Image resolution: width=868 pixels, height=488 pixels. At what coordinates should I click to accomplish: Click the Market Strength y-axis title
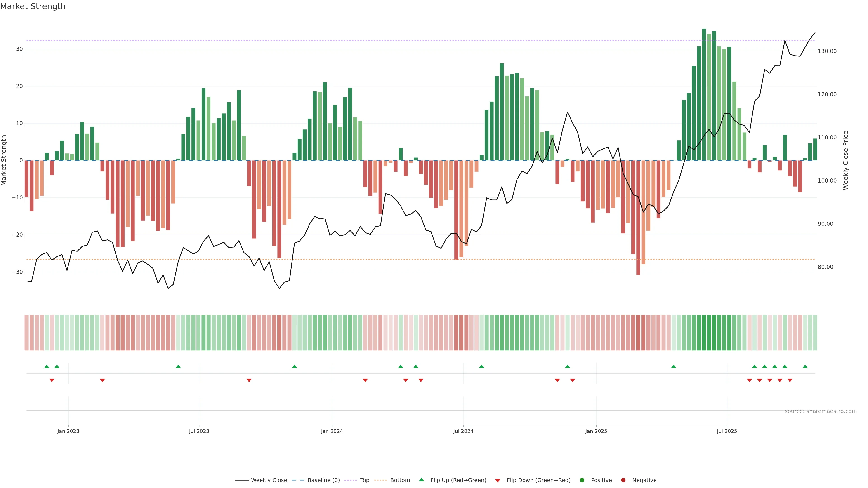click(4, 160)
